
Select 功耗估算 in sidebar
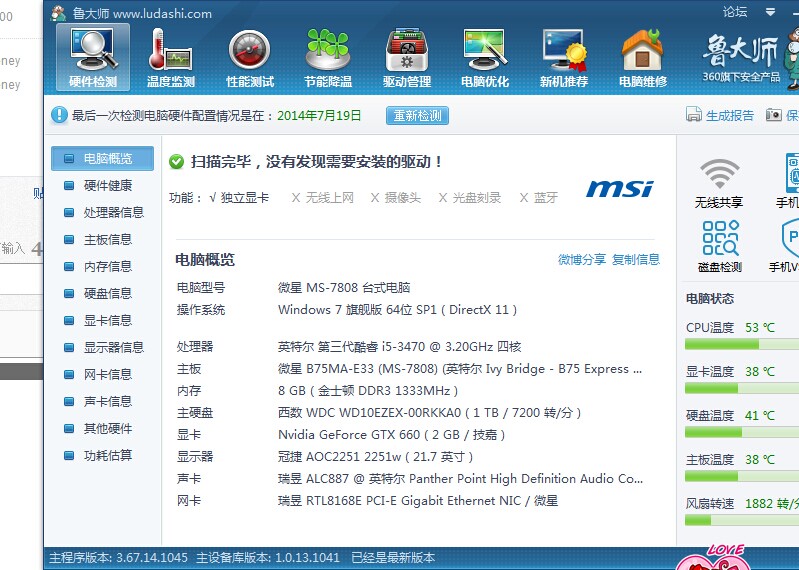[x=102, y=455]
